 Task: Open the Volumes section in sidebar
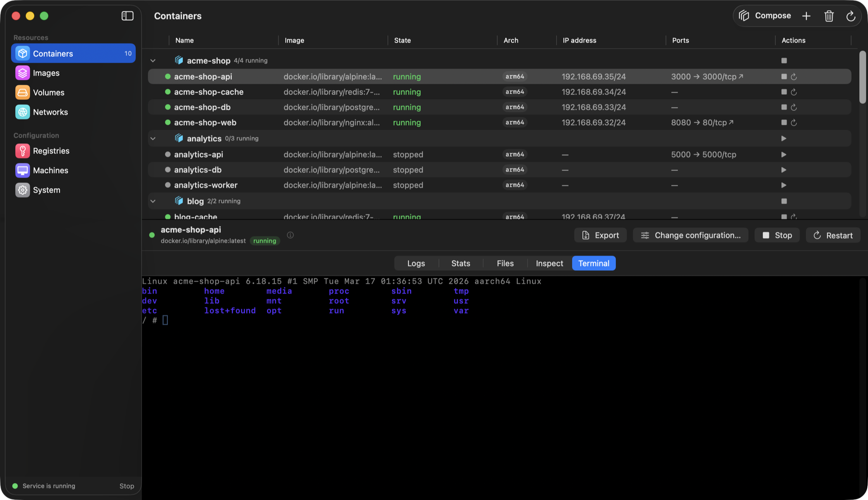tap(73, 92)
